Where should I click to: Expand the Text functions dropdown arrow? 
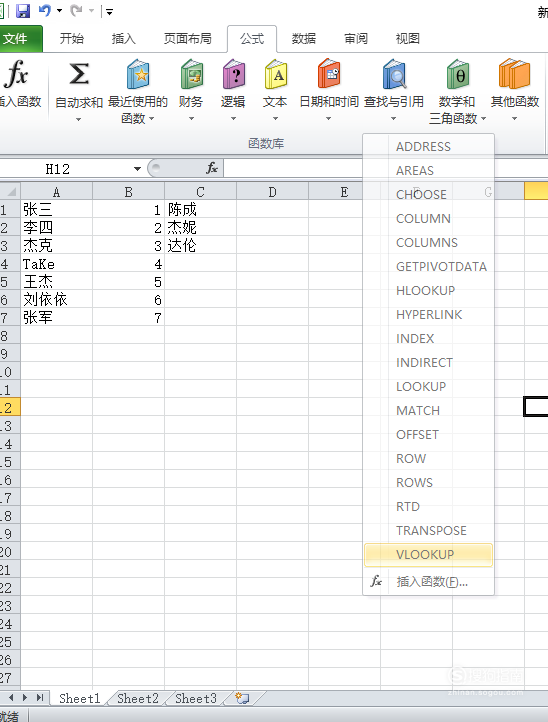click(275, 119)
